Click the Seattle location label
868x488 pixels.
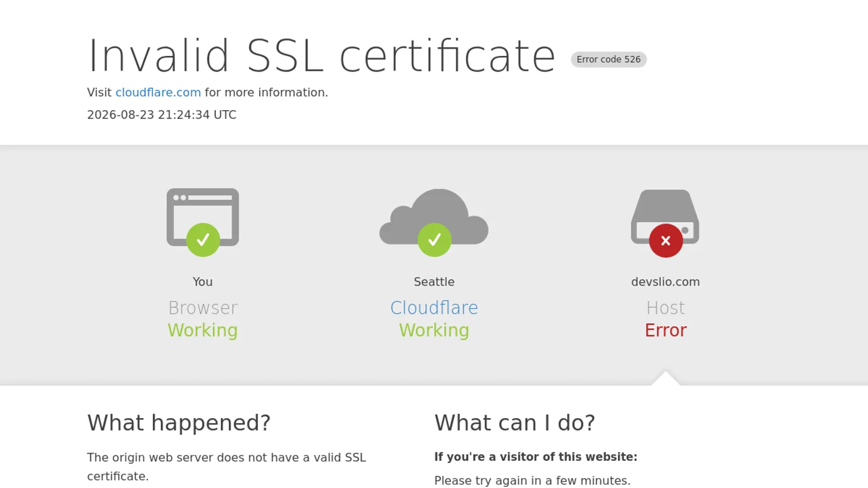pos(434,282)
